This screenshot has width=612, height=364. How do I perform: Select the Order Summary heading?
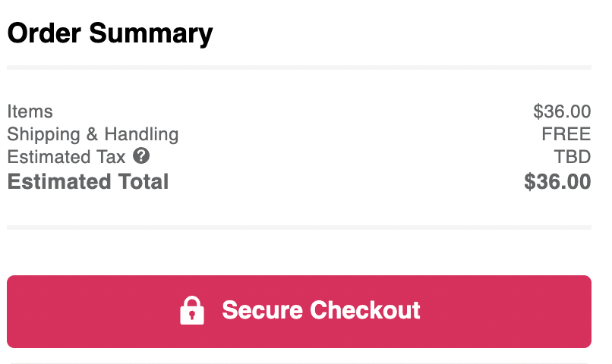(110, 33)
